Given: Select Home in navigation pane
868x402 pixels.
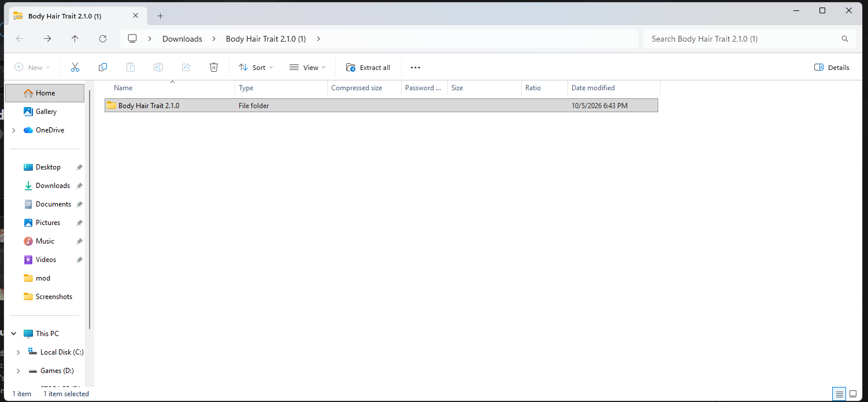Looking at the screenshot, I should coord(45,93).
